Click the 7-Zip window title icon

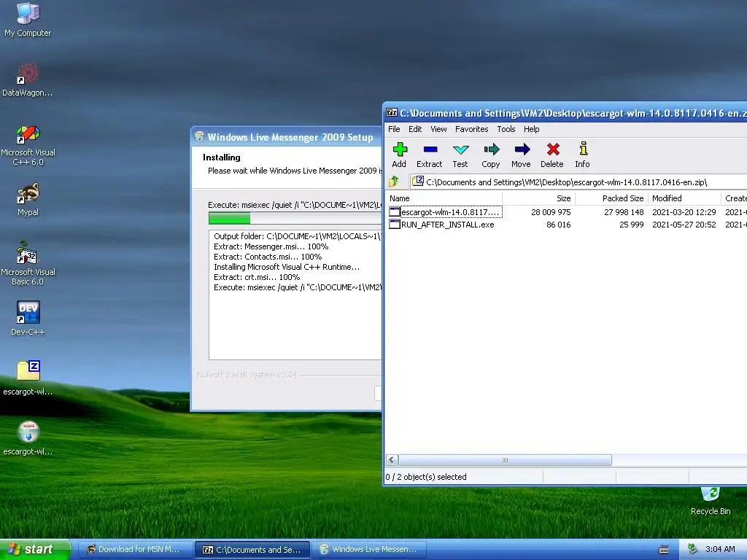click(392, 113)
